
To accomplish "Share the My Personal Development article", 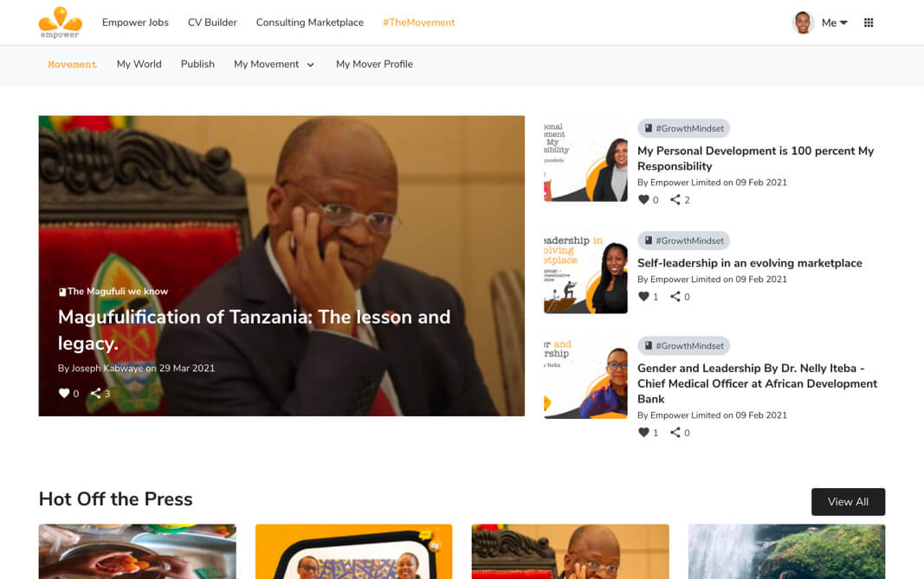I will (x=675, y=200).
